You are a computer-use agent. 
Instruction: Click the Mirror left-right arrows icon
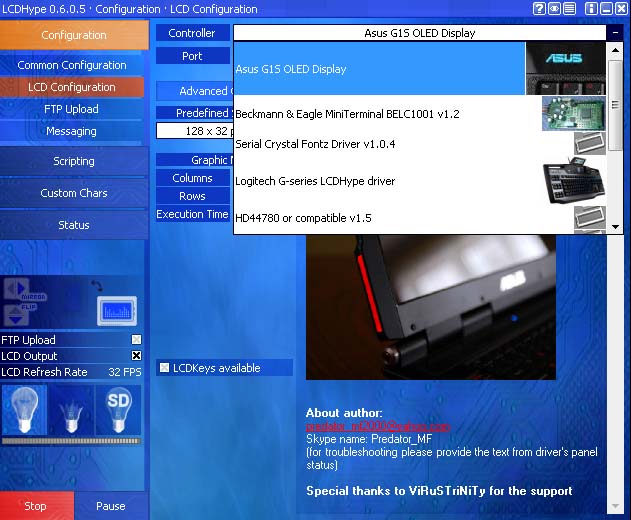pos(16,289)
